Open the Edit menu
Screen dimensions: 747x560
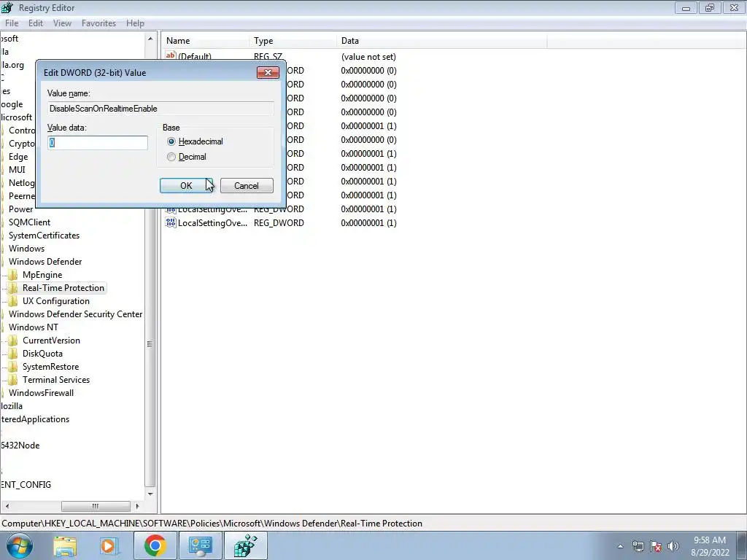click(36, 23)
